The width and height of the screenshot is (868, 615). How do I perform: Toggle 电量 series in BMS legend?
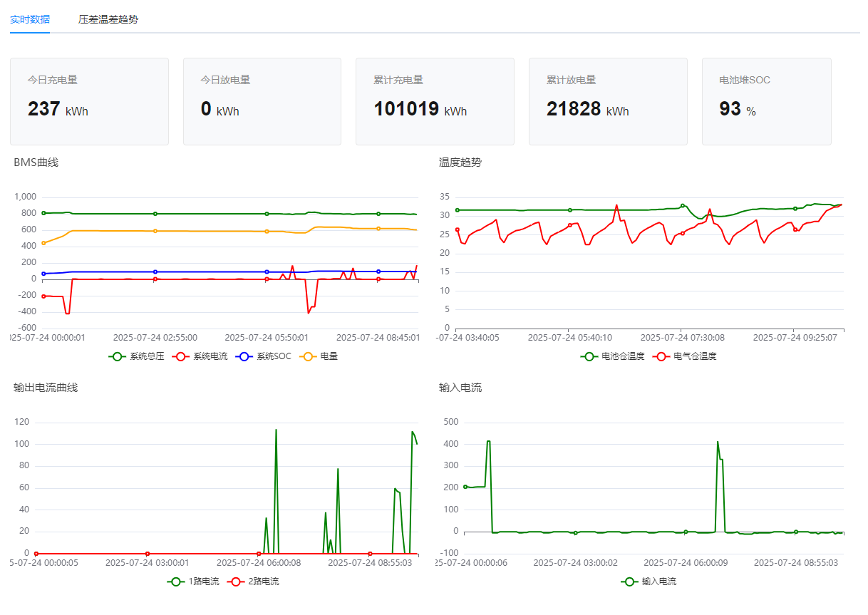click(319, 356)
